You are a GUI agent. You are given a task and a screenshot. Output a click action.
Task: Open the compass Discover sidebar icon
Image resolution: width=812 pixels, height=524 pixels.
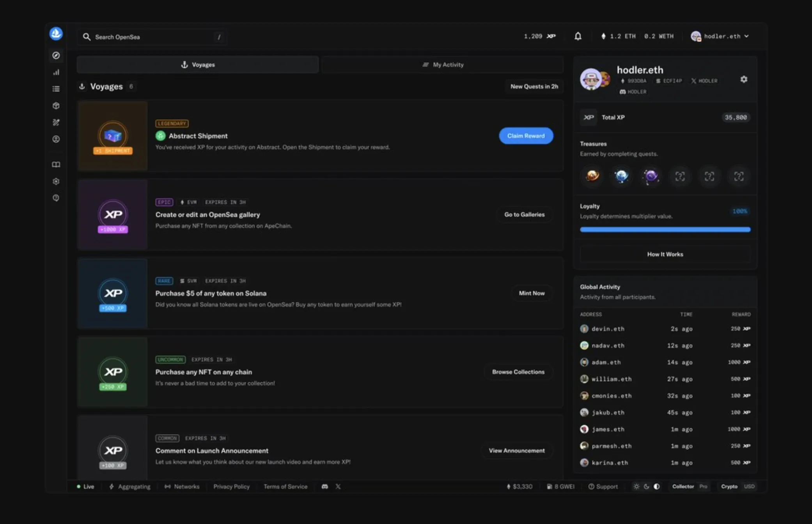pyautogui.click(x=56, y=55)
